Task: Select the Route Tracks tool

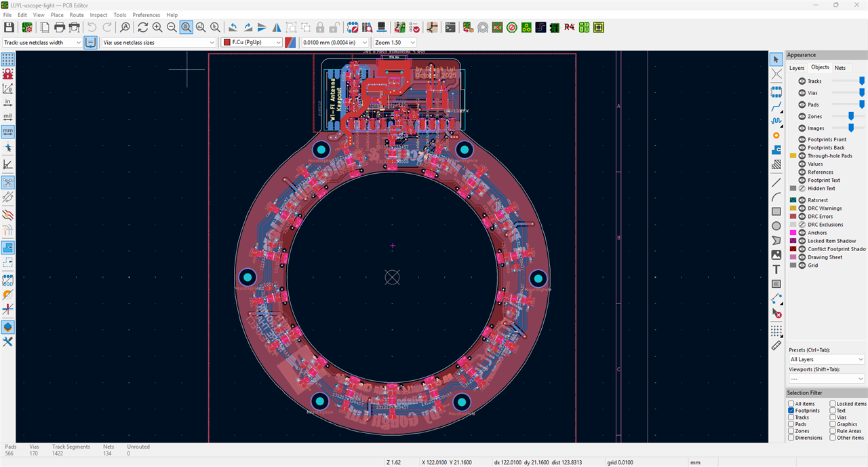Action: point(776,105)
